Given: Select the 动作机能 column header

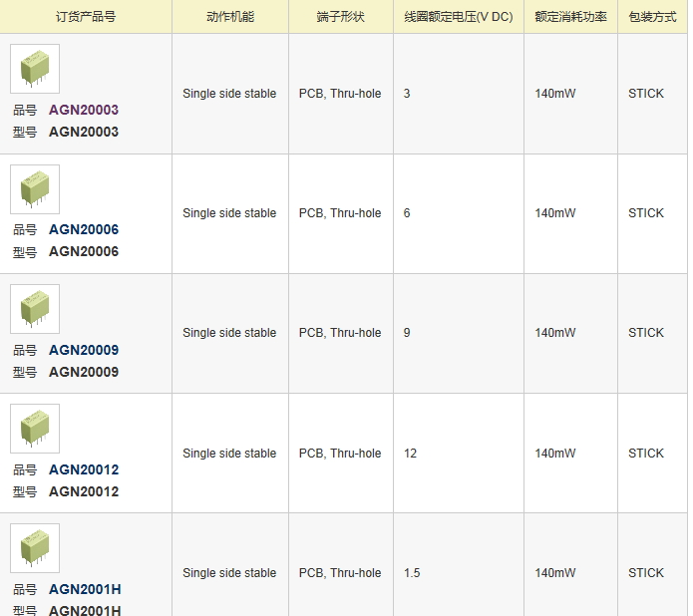Looking at the screenshot, I should [x=229, y=17].
